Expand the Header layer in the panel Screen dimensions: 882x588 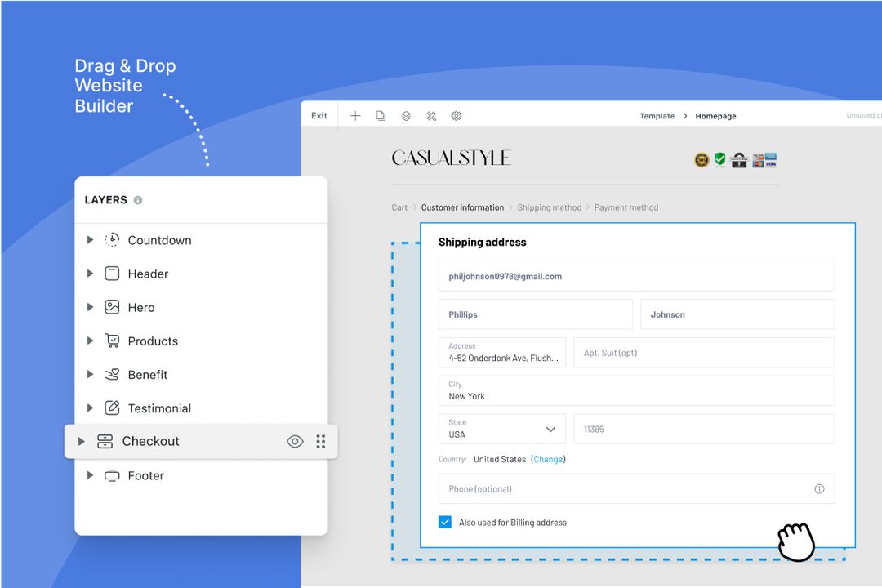pyautogui.click(x=90, y=274)
